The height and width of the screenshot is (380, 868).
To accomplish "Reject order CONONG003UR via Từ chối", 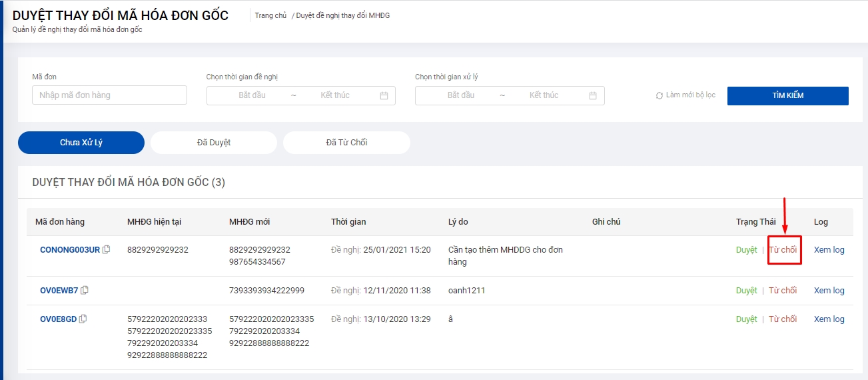I will click(783, 250).
